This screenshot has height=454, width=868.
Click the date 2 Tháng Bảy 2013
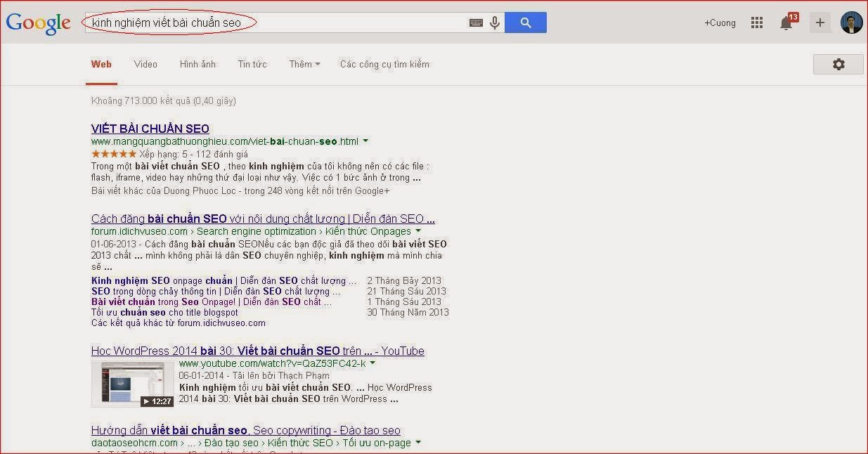[x=404, y=280]
